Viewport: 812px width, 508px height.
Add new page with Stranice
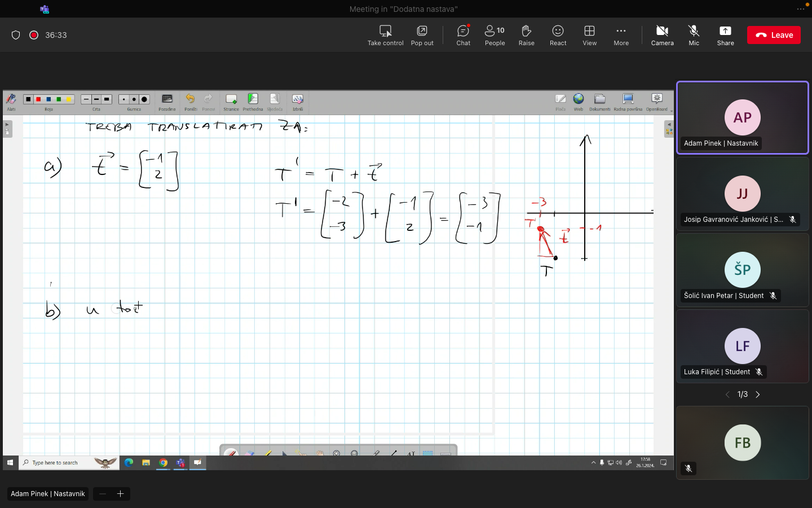231,102
